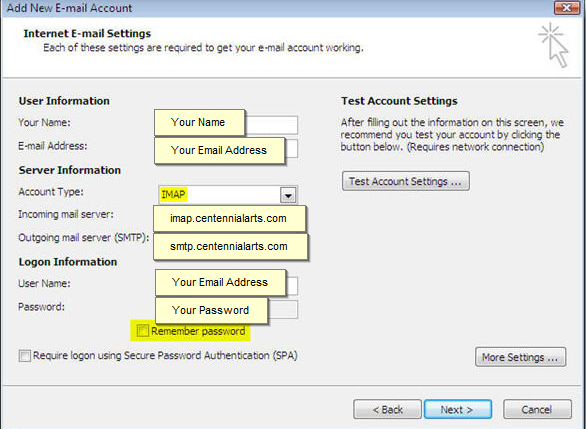Cancel the account setup

(x=537, y=410)
